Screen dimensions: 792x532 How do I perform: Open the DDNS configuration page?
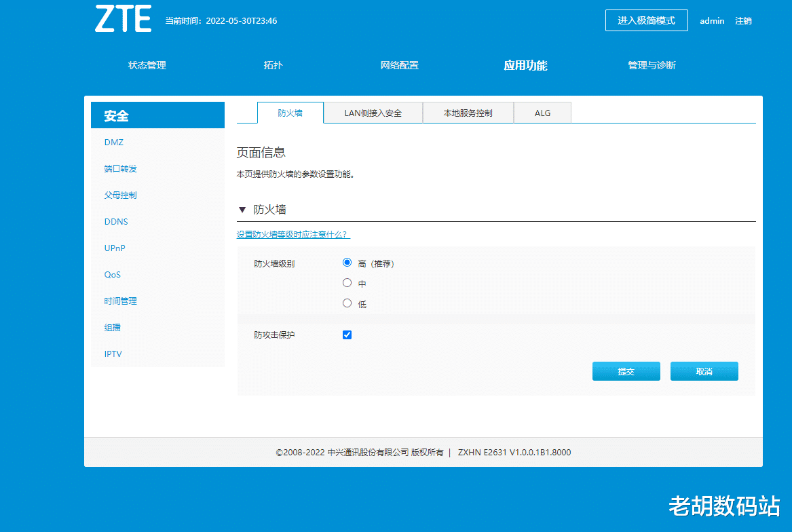click(115, 221)
